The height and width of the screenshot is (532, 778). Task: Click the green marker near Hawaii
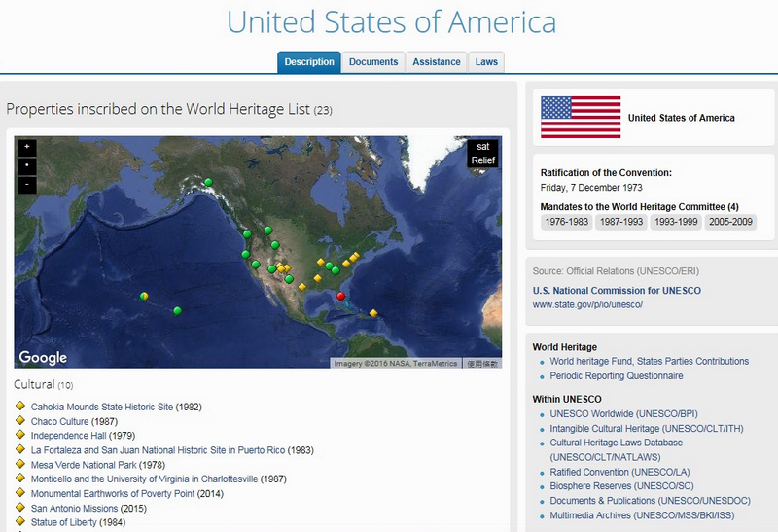[x=177, y=310]
